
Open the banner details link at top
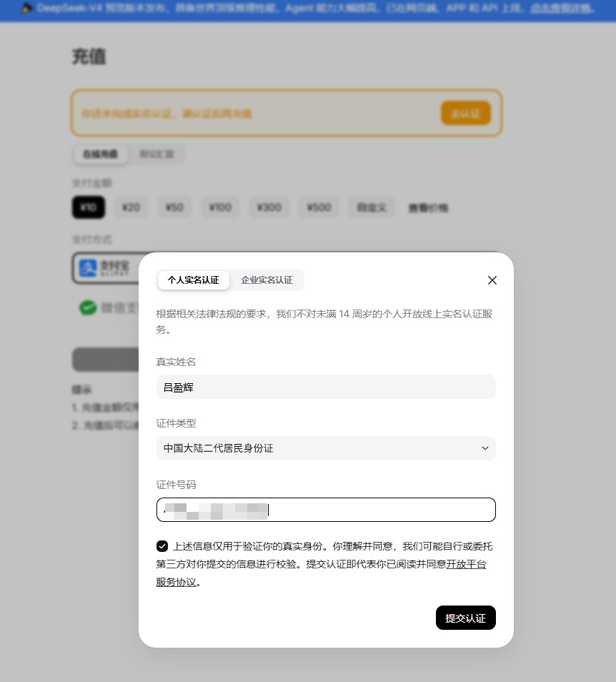pos(561,8)
